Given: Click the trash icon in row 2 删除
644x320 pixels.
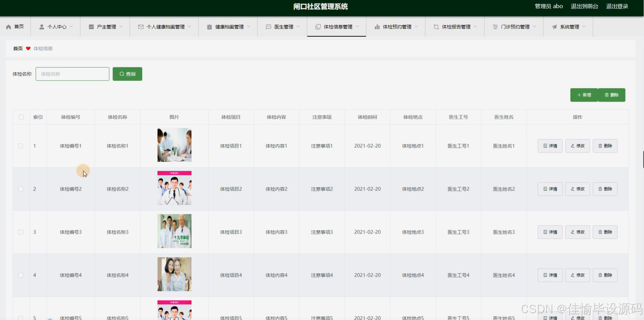Looking at the screenshot, I should point(600,189).
